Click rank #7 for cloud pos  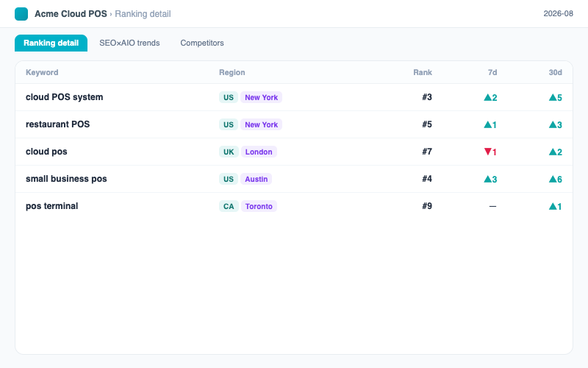(x=427, y=152)
